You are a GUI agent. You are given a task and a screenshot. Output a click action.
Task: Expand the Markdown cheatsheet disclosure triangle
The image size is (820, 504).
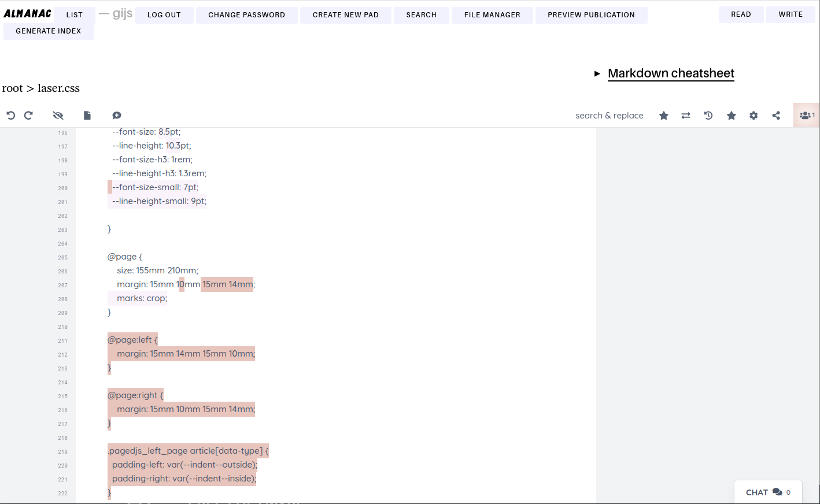pos(597,73)
